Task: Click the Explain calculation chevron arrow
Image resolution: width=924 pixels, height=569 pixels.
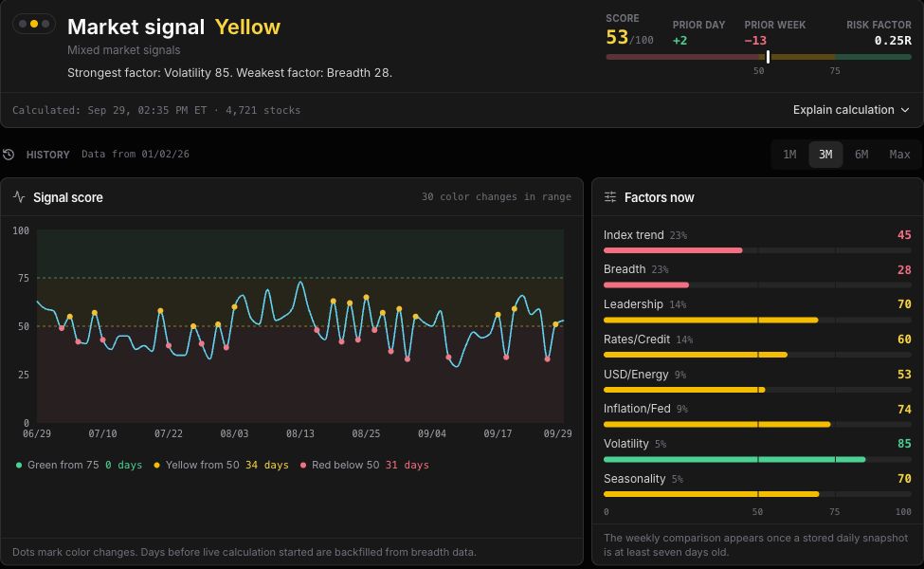Action: point(905,110)
